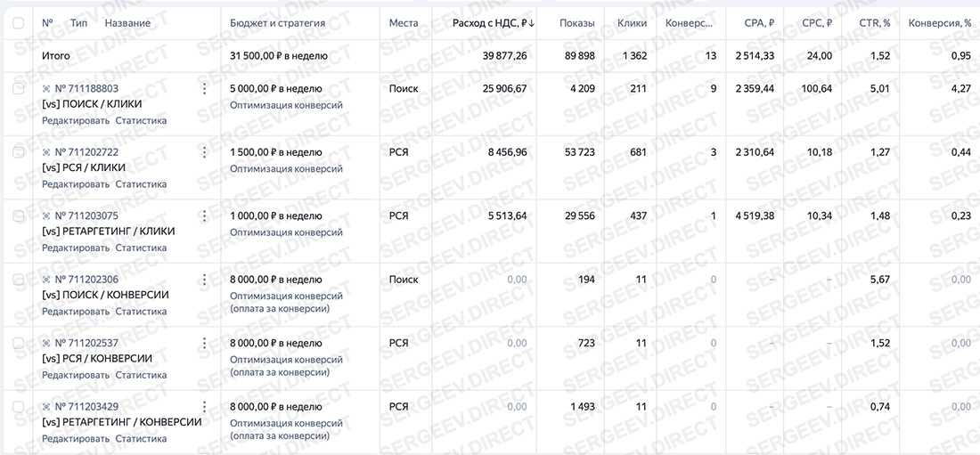Open campaign [vs] РЕТАРГЕТИНГ / КОНВЕРСИИ
Viewport: 980px width, 455px height.
(x=122, y=422)
